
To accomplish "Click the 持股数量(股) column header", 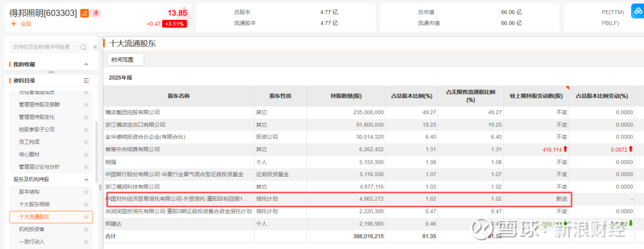I will tap(346, 96).
